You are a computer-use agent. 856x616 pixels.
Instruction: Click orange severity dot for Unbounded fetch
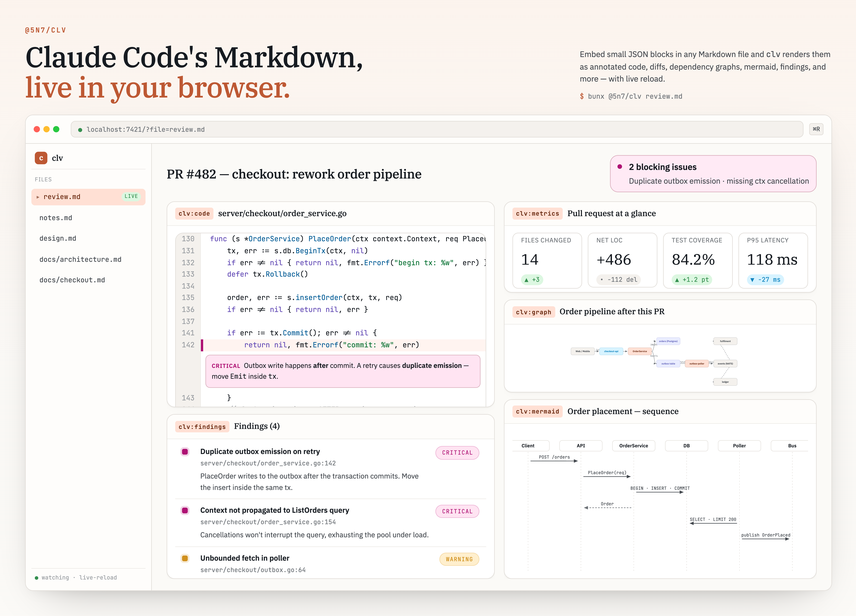(185, 559)
